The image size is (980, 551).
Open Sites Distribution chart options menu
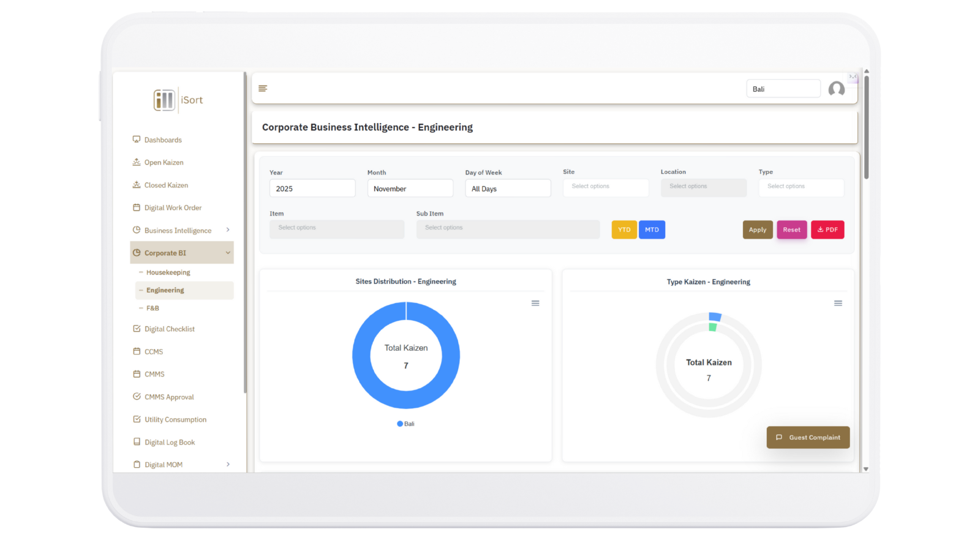535,304
